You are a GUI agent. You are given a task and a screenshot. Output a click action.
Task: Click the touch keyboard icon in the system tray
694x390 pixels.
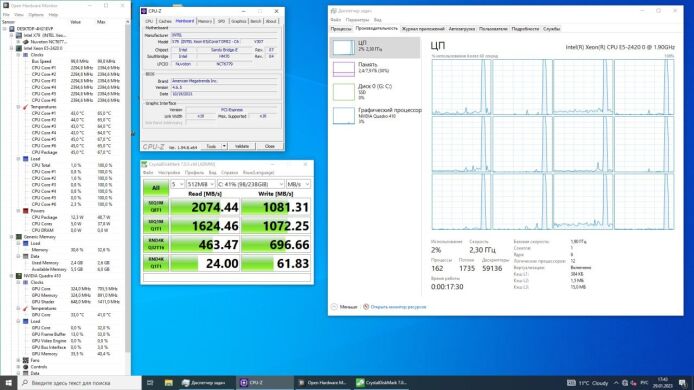coord(571,382)
